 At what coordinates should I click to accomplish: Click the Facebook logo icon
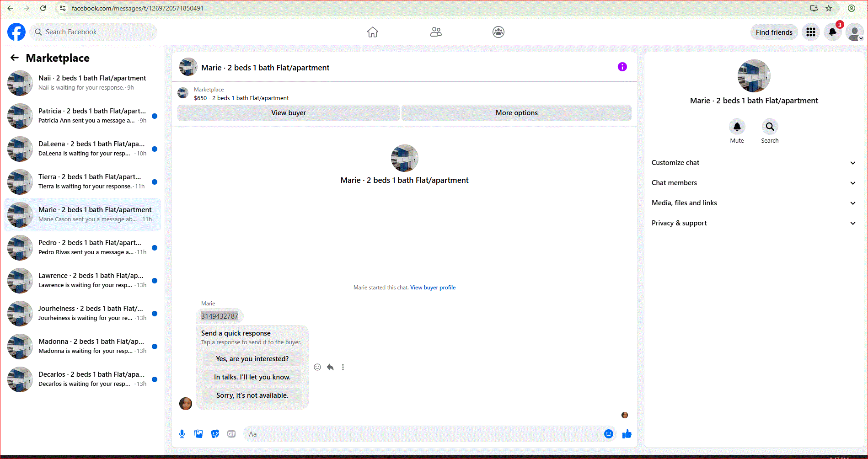[x=16, y=32]
